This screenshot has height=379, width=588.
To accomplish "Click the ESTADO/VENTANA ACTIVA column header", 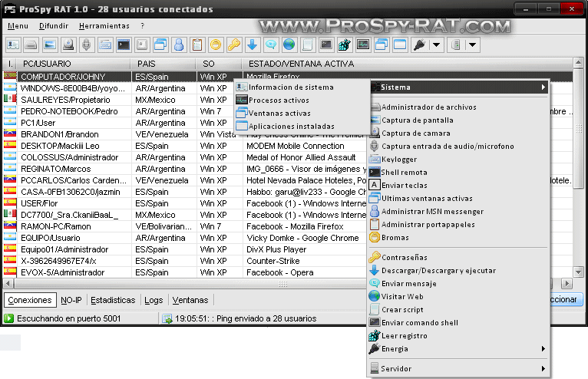I will (408, 64).
